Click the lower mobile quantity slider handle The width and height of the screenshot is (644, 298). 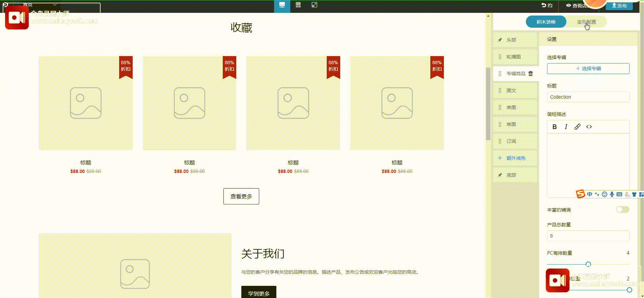tap(629, 290)
